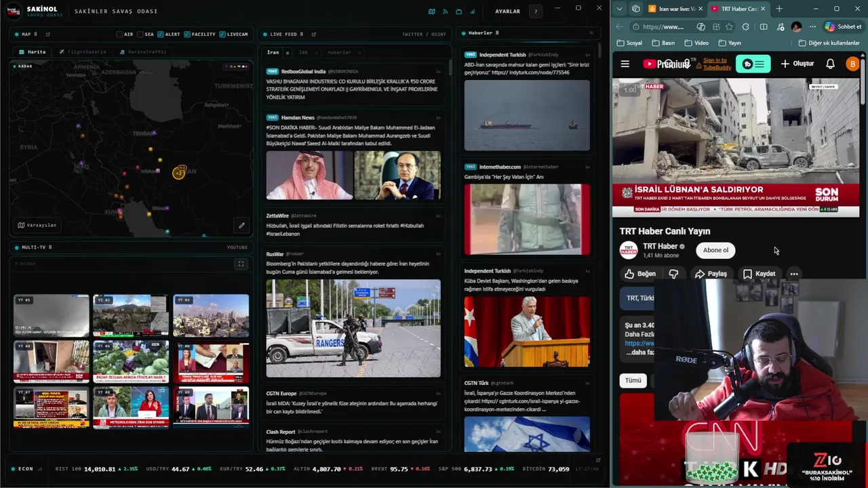The image size is (868, 488).
Task: Pop out the MAP panel
Action: [47, 34]
